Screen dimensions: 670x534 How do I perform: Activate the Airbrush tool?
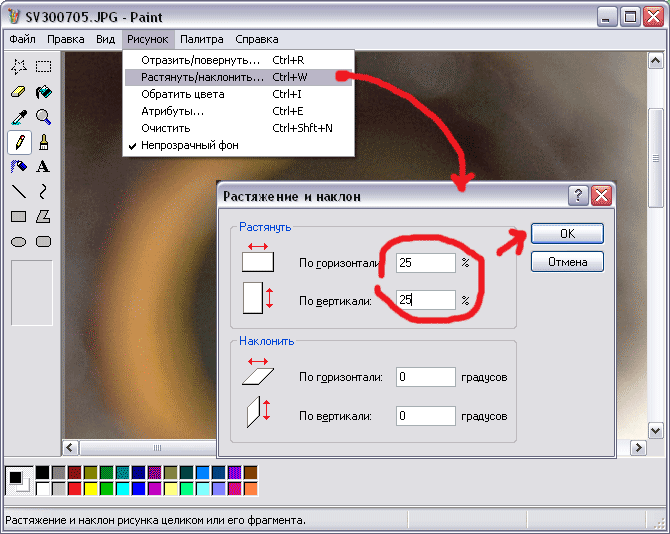coord(18,167)
